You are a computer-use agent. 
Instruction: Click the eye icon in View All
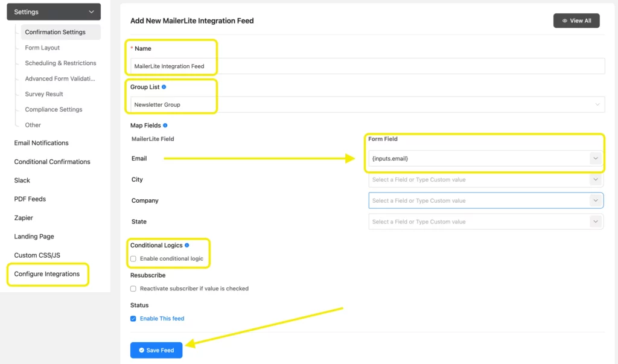click(x=564, y=21)
